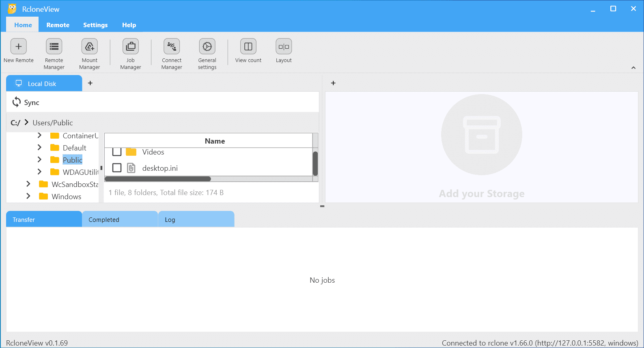Click the file count summary text
This screenshot has width=644, height=348.
[x=166, y=193]
